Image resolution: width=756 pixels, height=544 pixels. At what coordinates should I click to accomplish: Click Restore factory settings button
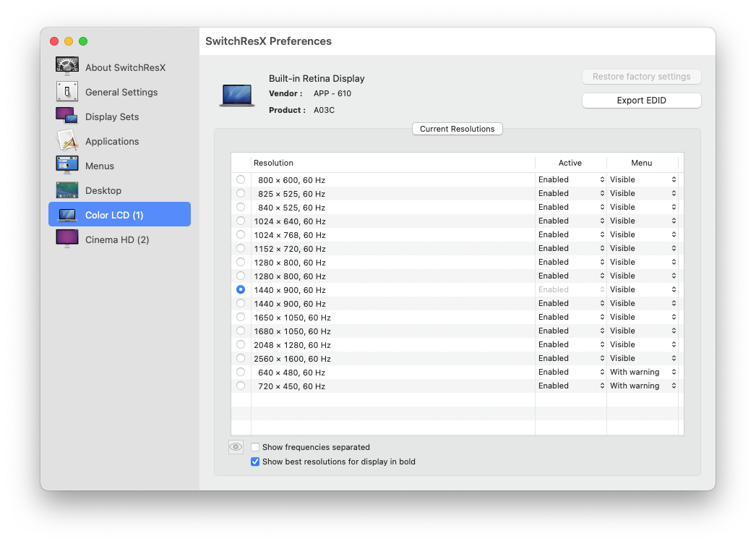pyautogui.click(x=641, y=76)
